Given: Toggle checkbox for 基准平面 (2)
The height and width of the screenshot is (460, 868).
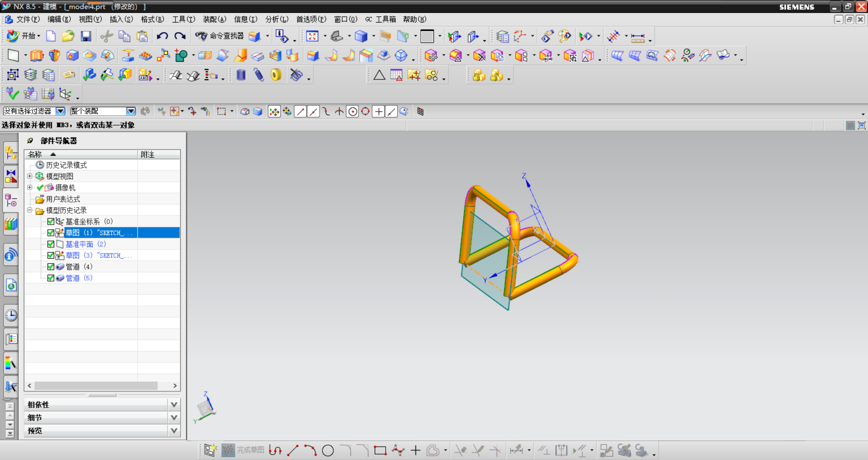Looking at the screenshot, I should (x=51, y=244).
